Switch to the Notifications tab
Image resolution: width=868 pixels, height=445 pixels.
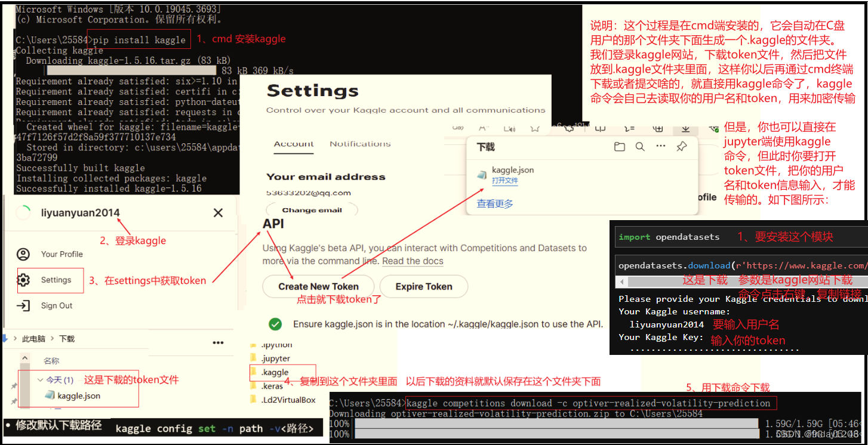point(360,144)
